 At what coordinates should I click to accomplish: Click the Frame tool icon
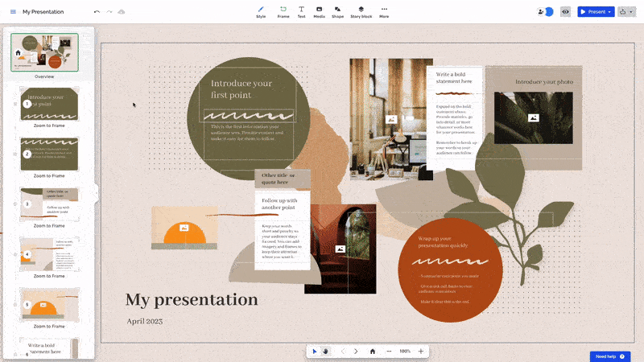(x=283, y=11)
